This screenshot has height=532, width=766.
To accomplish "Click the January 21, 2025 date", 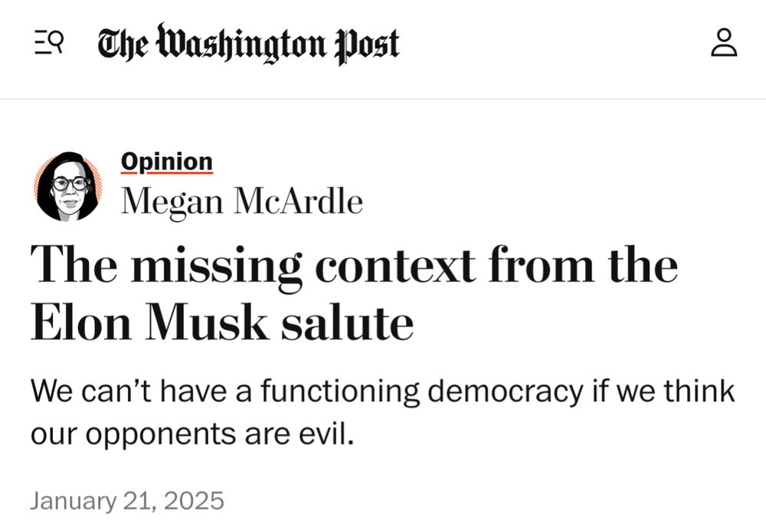I will coord(127,501).
